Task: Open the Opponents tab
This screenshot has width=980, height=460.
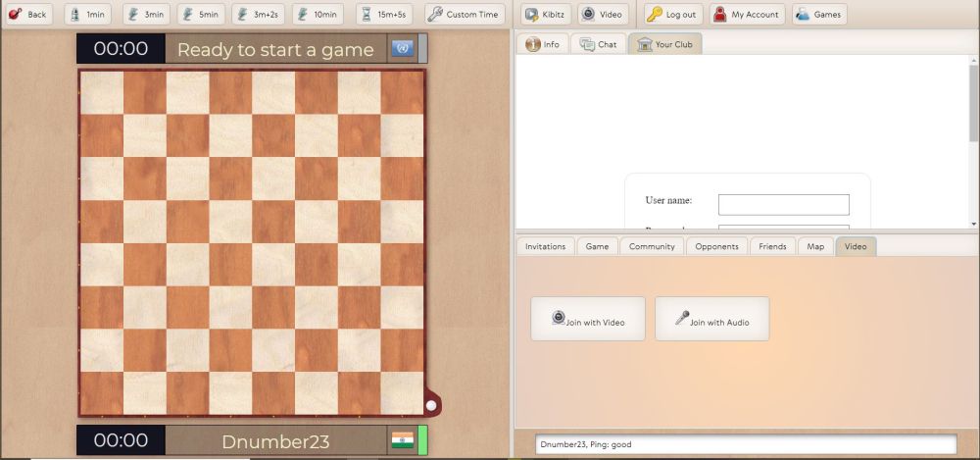Action: click(x=716, y=246)
